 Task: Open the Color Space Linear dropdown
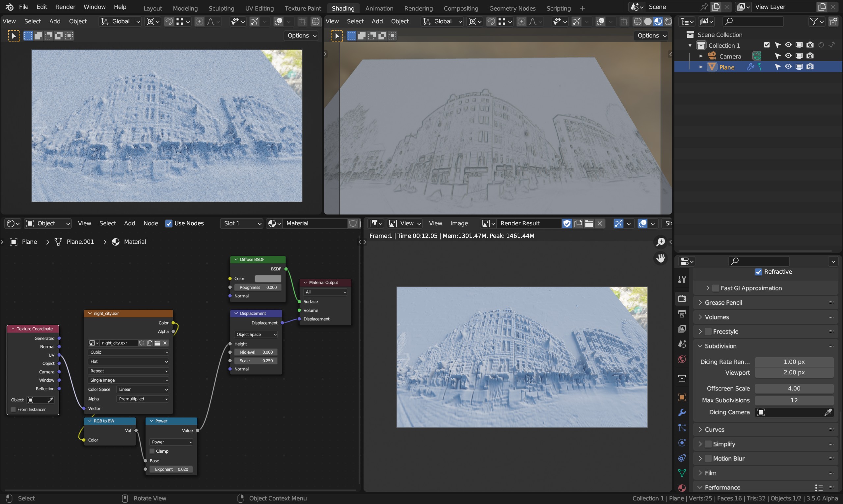142,389
